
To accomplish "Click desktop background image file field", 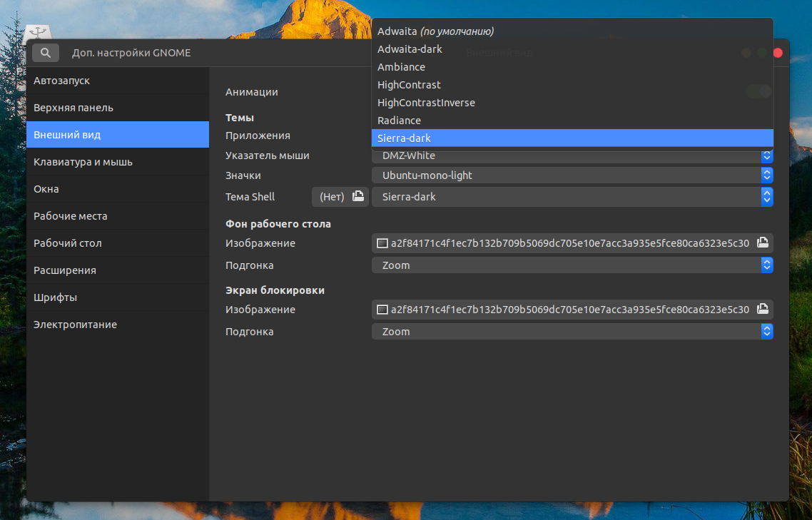I will click(x=572, y=243).
